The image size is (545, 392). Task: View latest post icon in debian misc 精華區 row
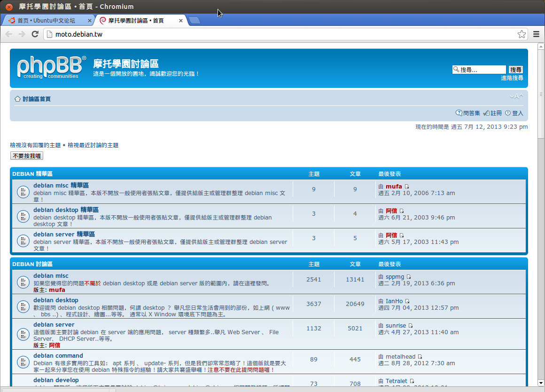[x=407, y=187]
